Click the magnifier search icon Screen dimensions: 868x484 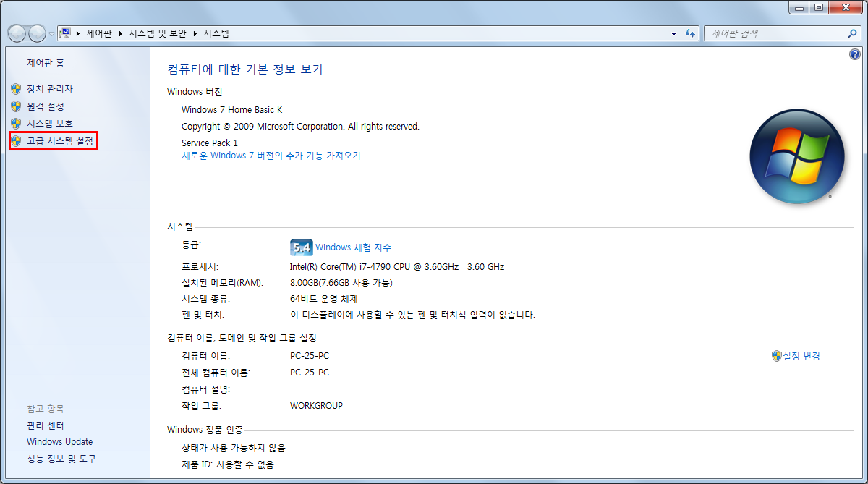click(x=852, y=33)
